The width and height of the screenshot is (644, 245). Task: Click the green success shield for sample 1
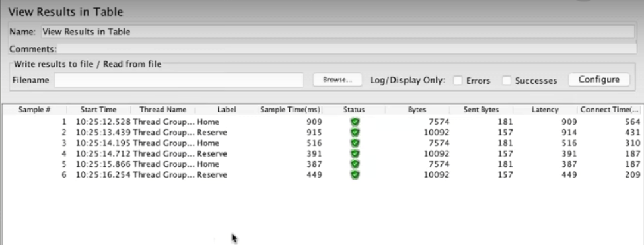[355, 122]
